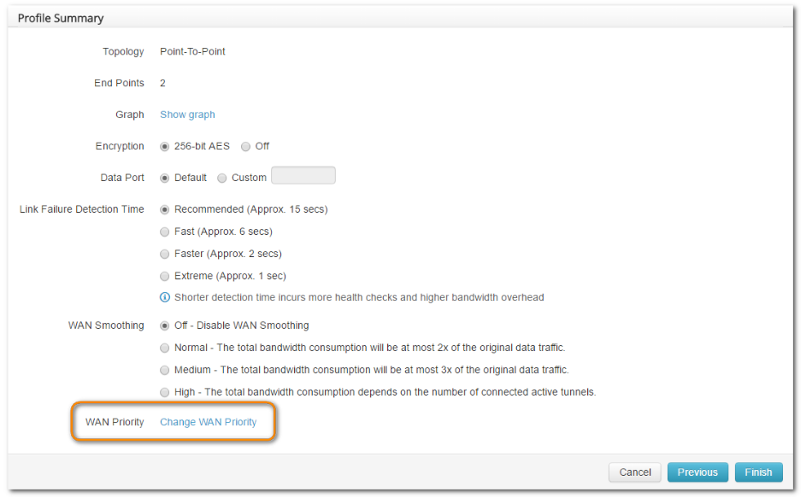This screenshot has height=504, width=812.
Task: Choose Medium WAN Smoothing level
Action: pyautogui.click(x=165, y=370)
